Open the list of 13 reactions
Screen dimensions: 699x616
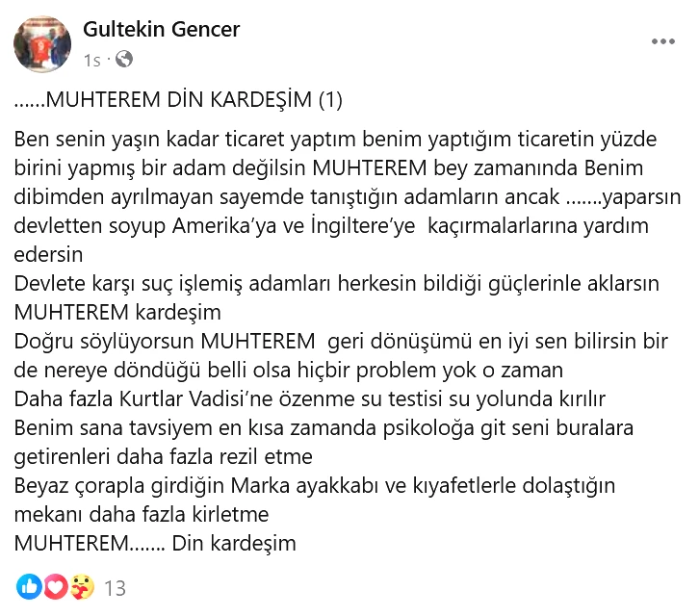click(x=115, y=587)
